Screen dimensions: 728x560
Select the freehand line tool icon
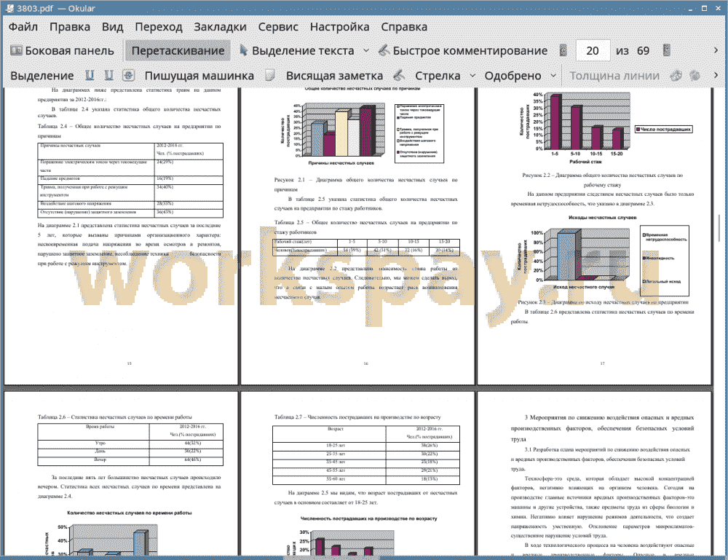point(399,75)
